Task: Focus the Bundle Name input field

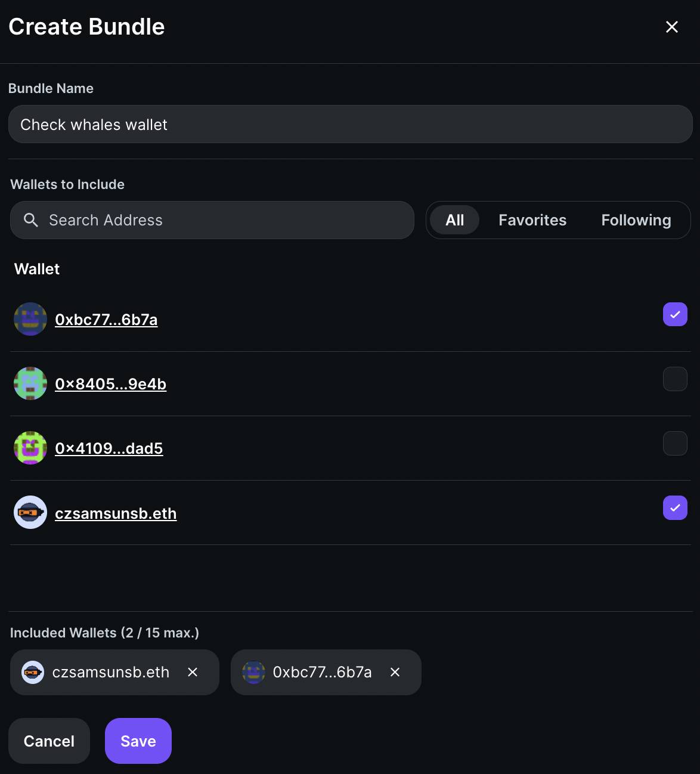Action: click(x=351, y=124)
